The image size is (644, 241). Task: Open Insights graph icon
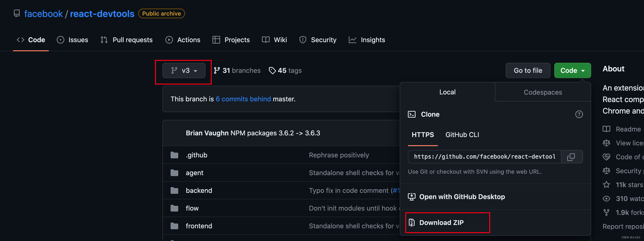click(x=352, y=40)
